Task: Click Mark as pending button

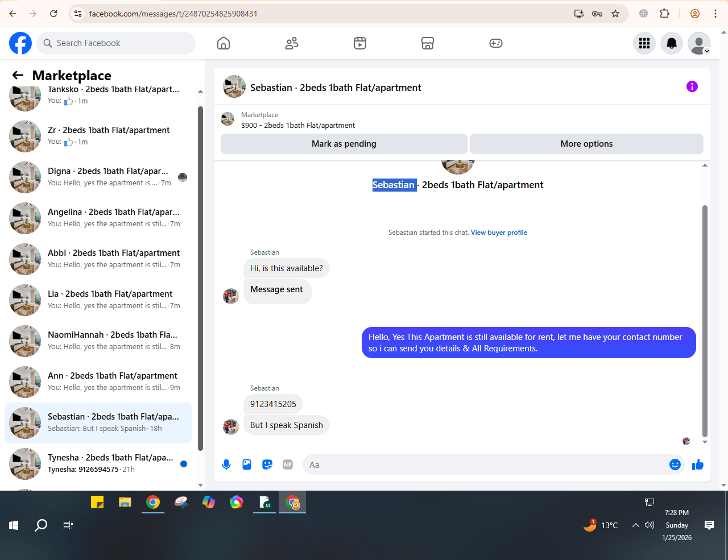Action: pos(344,144)
